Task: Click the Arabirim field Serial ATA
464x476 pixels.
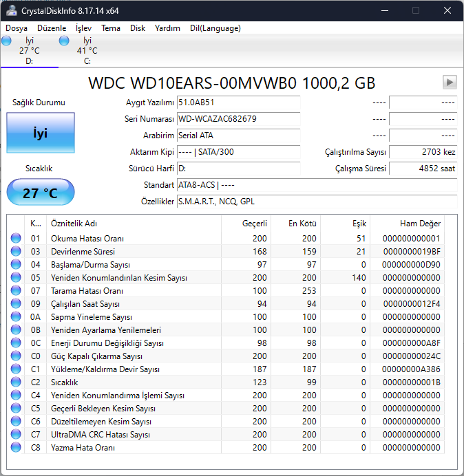Action: (238, 136)
